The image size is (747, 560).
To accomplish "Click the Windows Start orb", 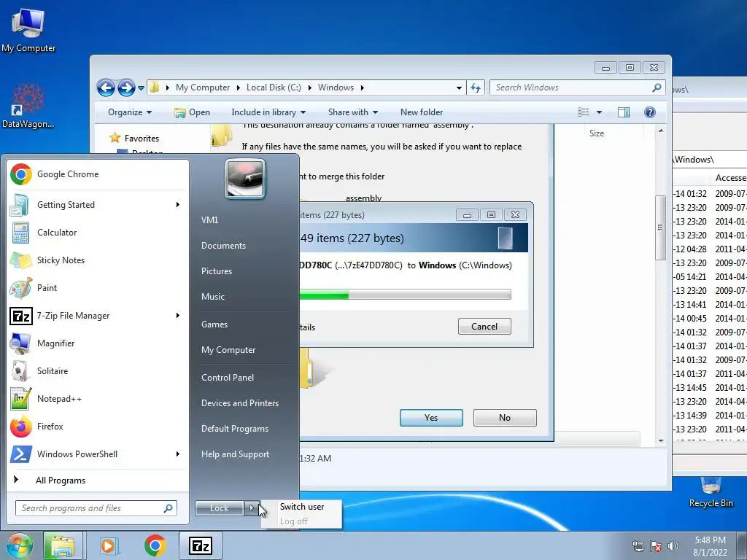I will pyautogui.click(x=19, y=545).
